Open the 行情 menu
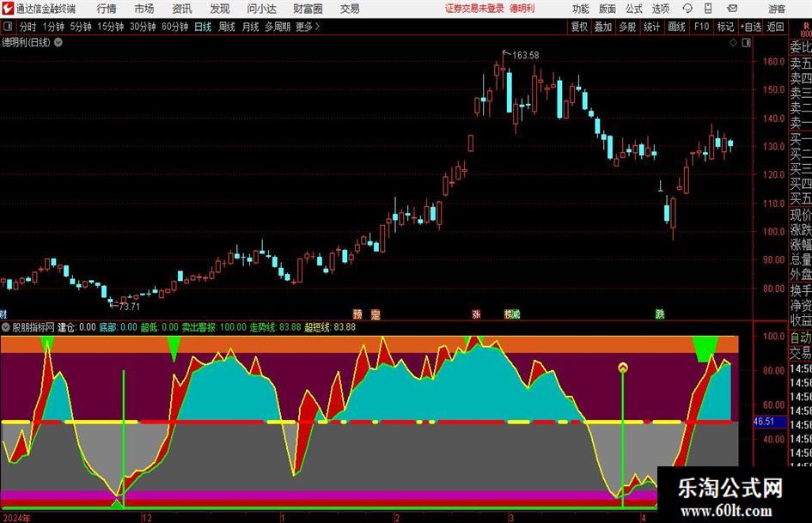The width and height of the screenshot is (812, 523). [107, 9]
